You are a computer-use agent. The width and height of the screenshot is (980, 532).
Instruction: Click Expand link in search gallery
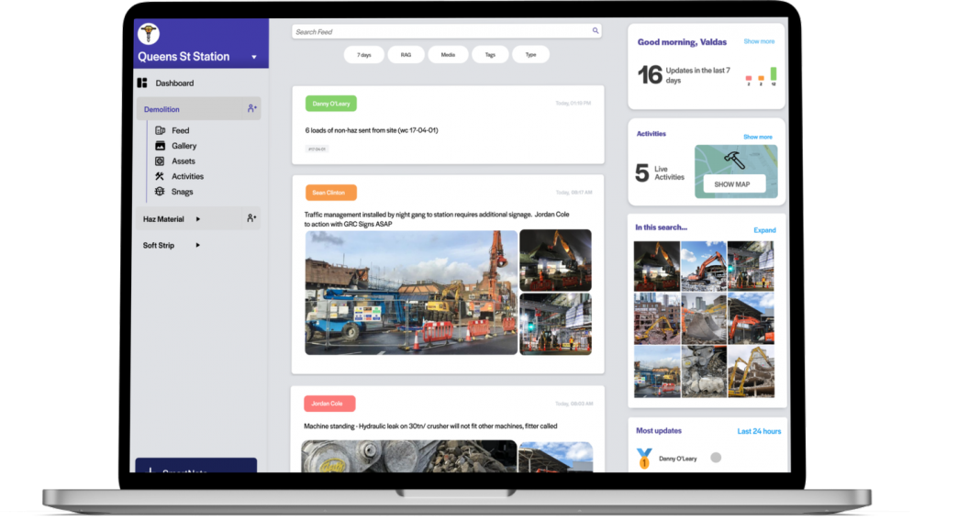[764, 230]
